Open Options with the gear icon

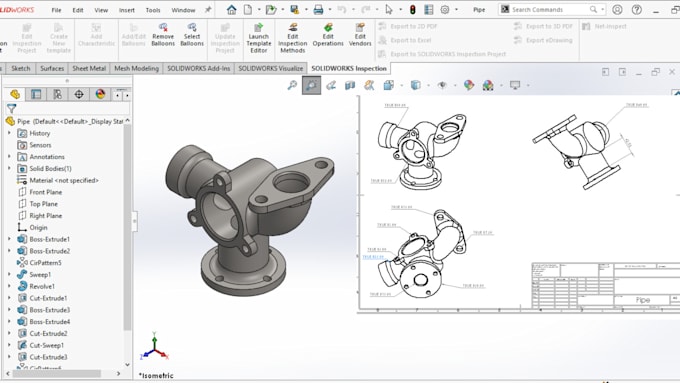[x=445, y=10]
